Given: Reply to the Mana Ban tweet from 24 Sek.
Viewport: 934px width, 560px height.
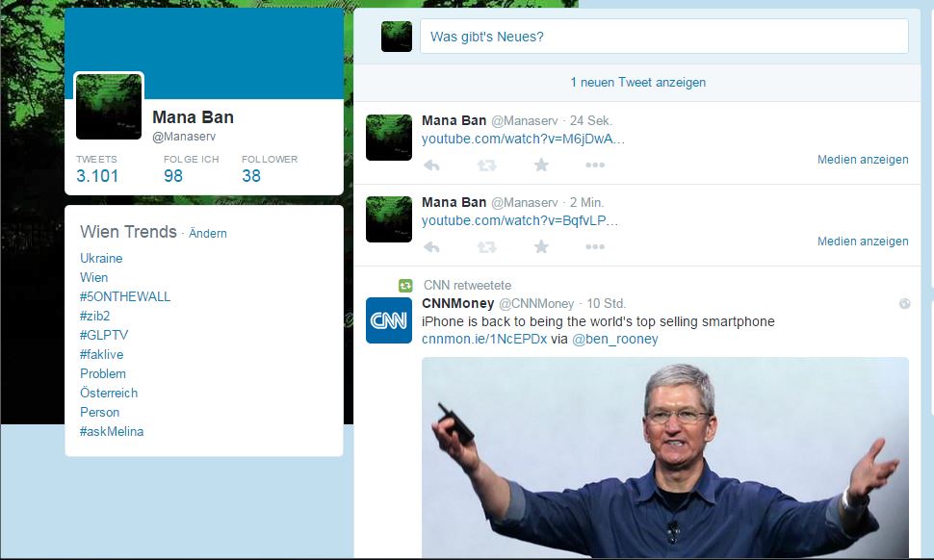Looking at the screenshot, I should pos(432,165).
